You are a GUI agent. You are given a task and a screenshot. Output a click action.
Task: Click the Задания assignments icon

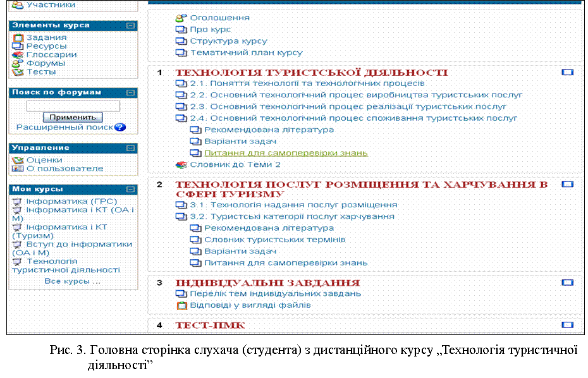click(x=18, y=37)
